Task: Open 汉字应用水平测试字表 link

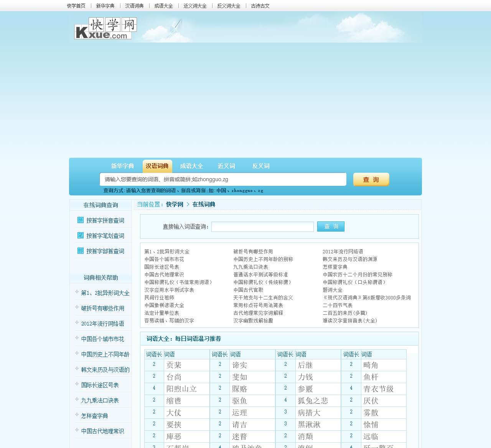Action: (169, 290)
